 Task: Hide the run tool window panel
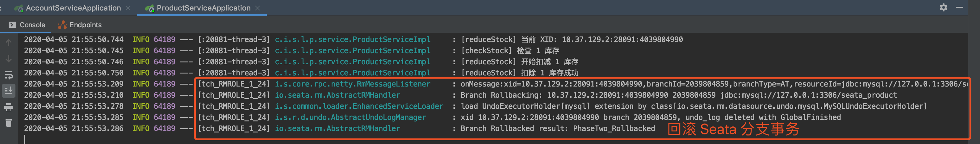959,8
